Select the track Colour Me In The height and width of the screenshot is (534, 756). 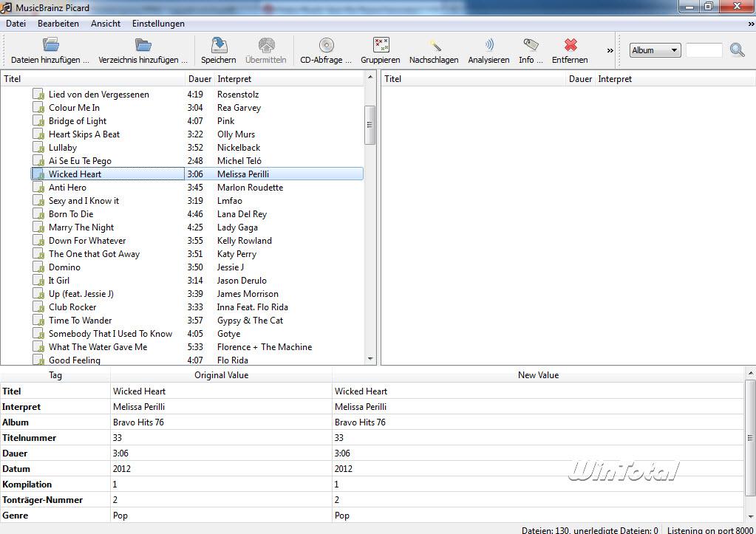click(x=74, y=108)
